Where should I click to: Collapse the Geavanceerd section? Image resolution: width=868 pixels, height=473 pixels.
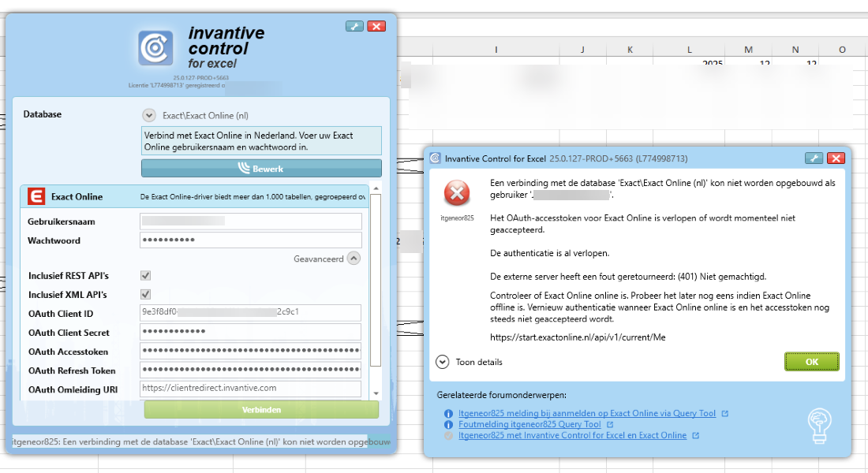(354, 258)
